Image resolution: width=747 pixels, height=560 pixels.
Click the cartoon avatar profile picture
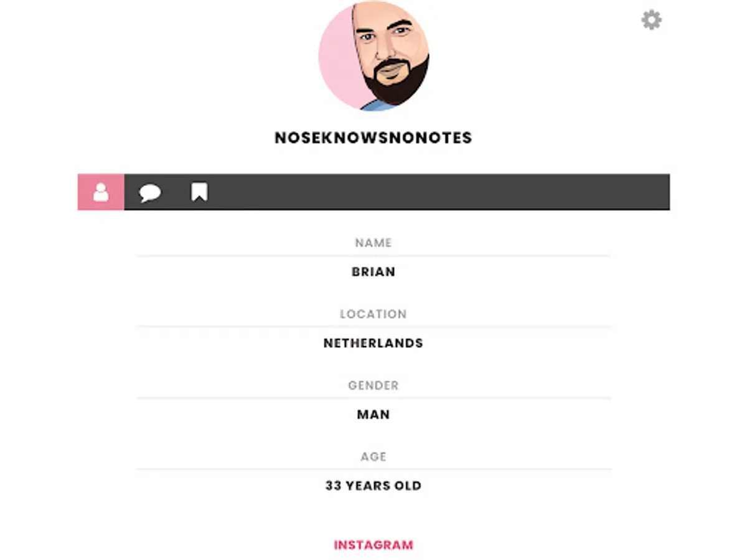point(374,56)
